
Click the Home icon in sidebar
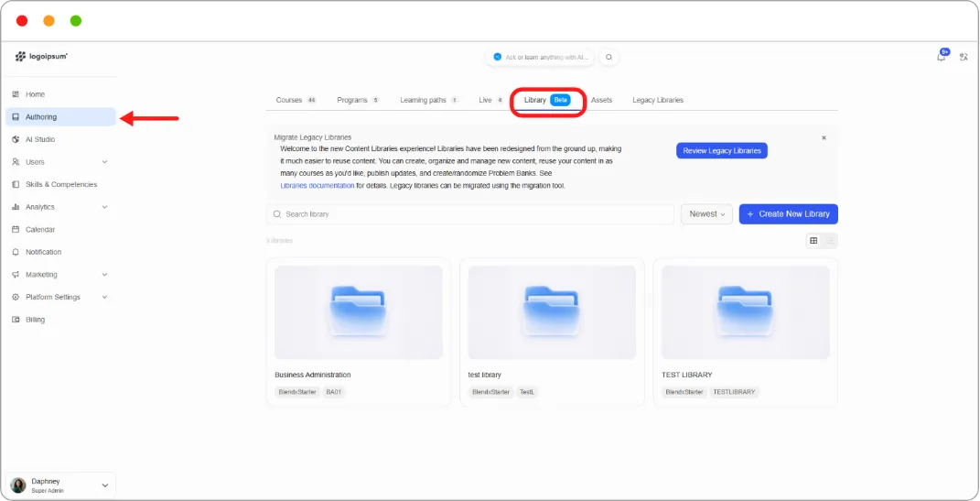coord(16,94)
